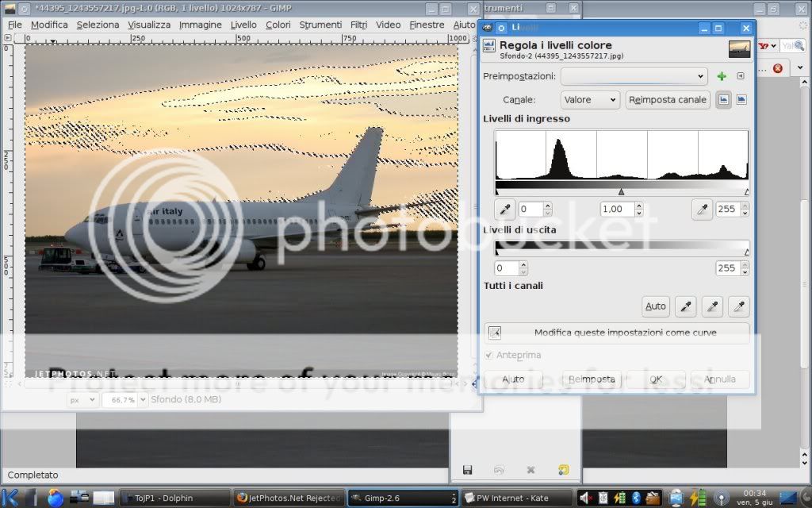Open the Strumenti menu

[x=320, y=25]
